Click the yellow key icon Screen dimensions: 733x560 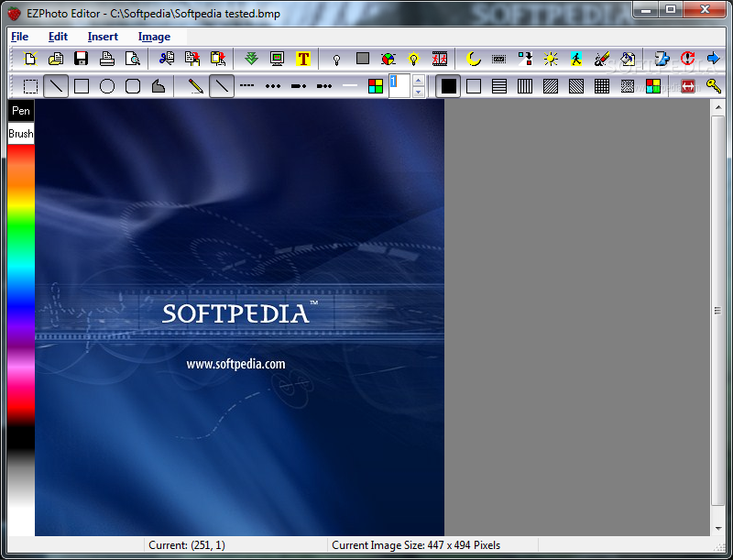pos(714,86)
